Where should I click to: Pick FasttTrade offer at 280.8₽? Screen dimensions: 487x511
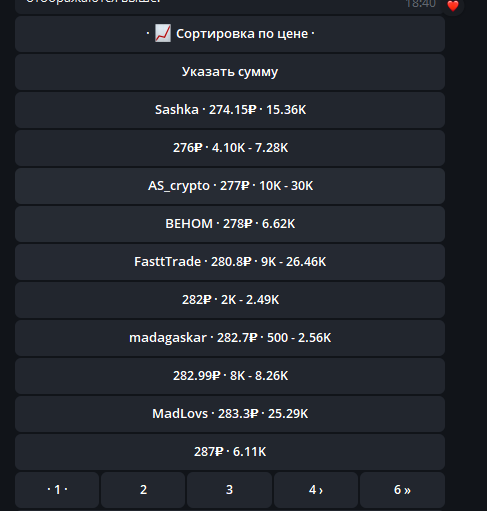click(230, 262)
